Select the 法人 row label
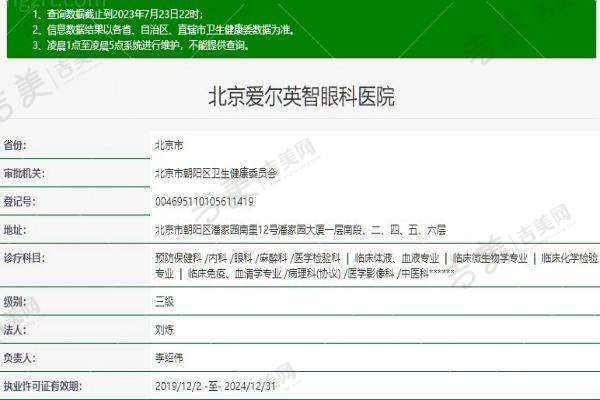This screenshot has width=600, height=400. 15,328
